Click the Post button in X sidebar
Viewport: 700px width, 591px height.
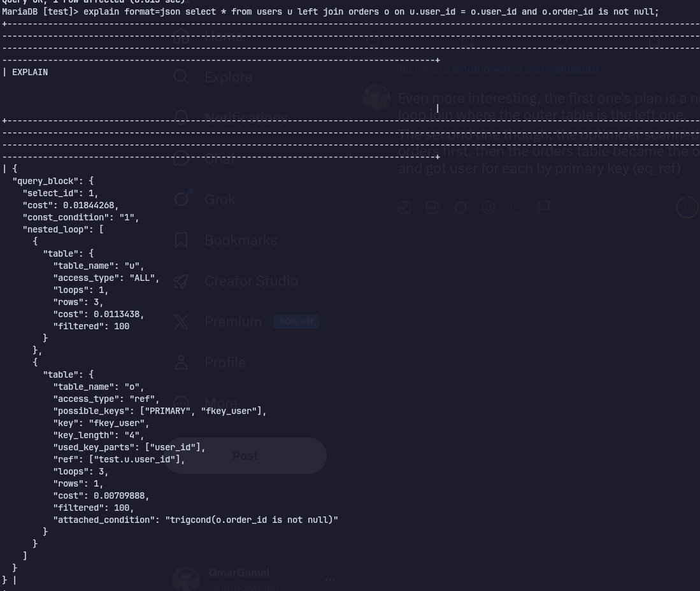coord(245,455)
